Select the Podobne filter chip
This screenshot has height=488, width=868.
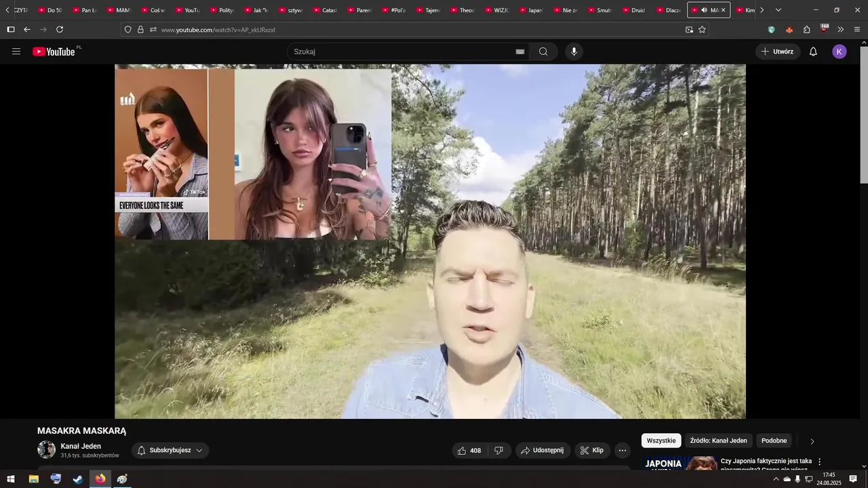coord(774,441)
